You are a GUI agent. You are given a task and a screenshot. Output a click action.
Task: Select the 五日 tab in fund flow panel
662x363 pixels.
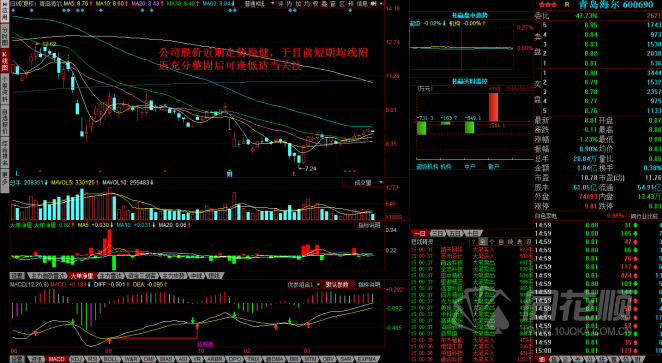tap(455, 233)
